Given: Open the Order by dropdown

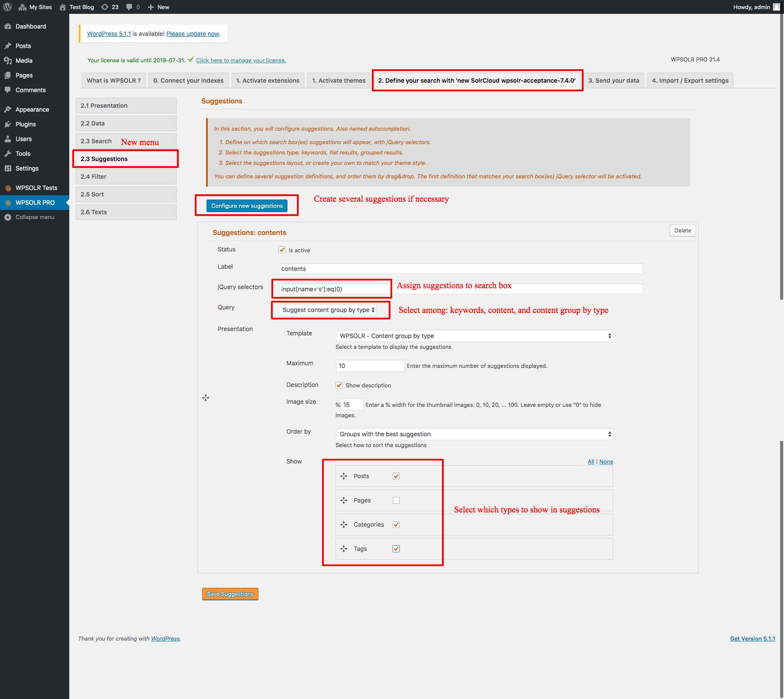Looking at the screenshot, I should click(x=474, y=434).
